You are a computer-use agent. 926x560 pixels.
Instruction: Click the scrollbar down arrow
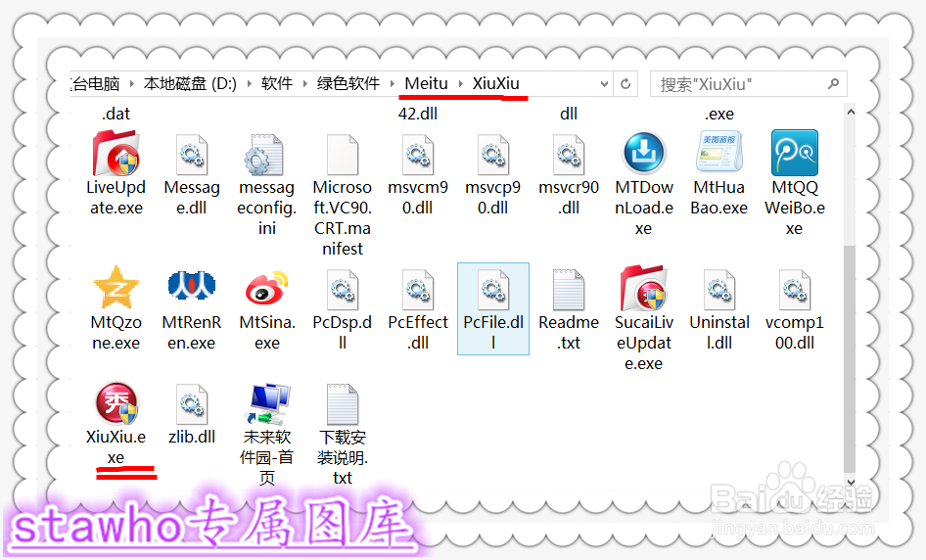[851, 482]
